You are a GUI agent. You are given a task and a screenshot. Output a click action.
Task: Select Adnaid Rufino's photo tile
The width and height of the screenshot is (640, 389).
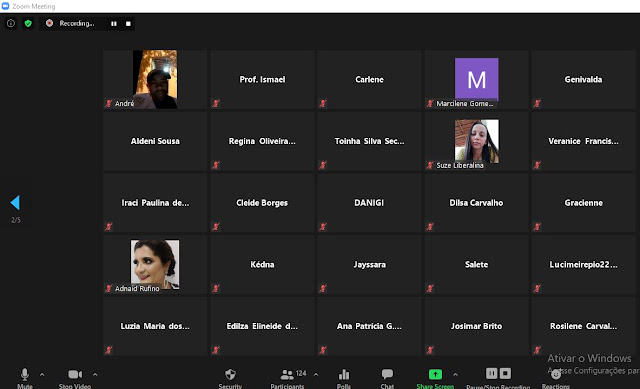pyautogui.click(x=155, y=265)
